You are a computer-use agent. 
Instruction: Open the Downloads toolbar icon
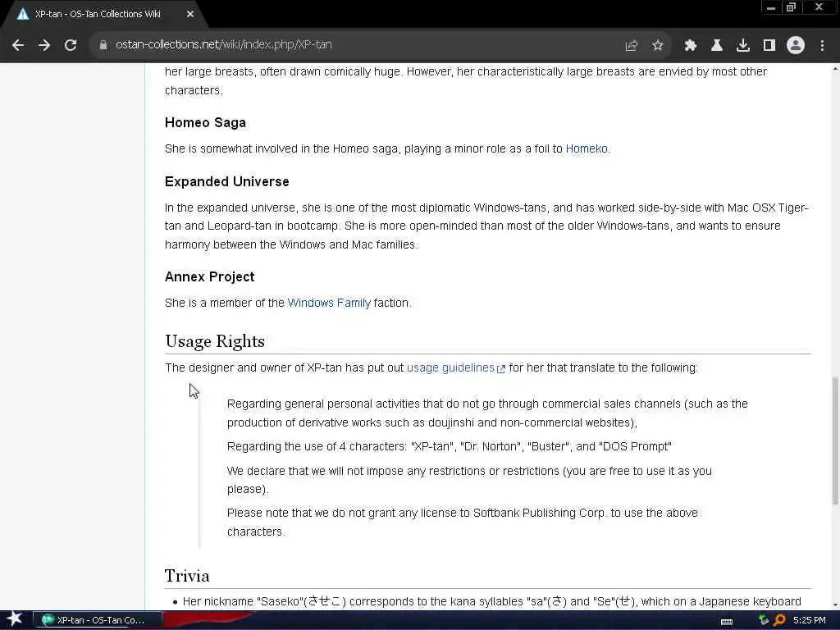tap(743, 46)
